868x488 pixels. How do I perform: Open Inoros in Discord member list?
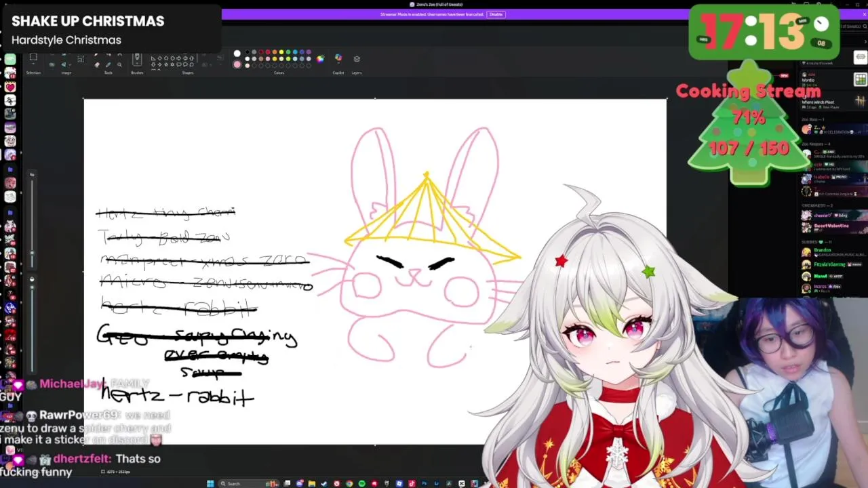point(834,287)
